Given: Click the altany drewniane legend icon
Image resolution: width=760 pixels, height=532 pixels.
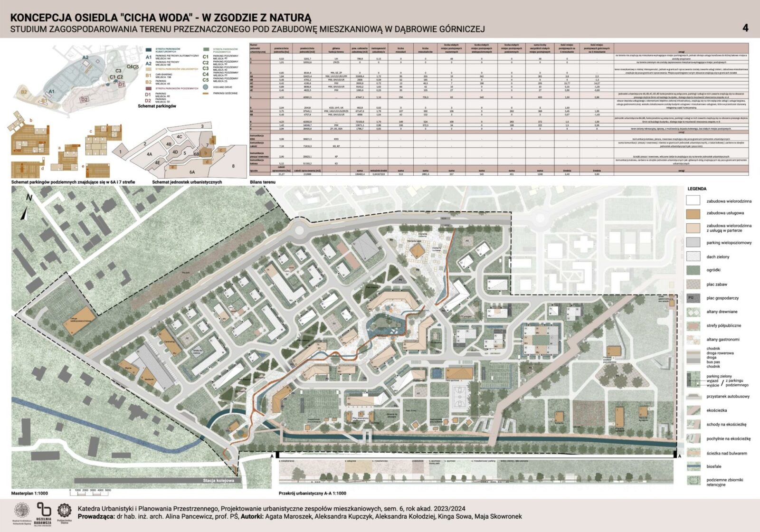Looking at the screenshot, I should click(693, 312).
